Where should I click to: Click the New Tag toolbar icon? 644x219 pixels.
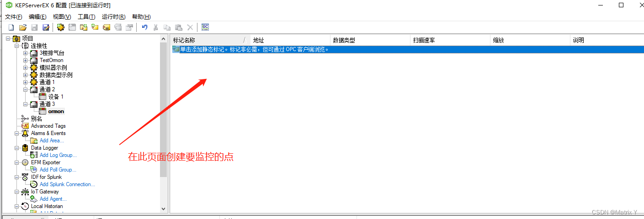[95, 27]
